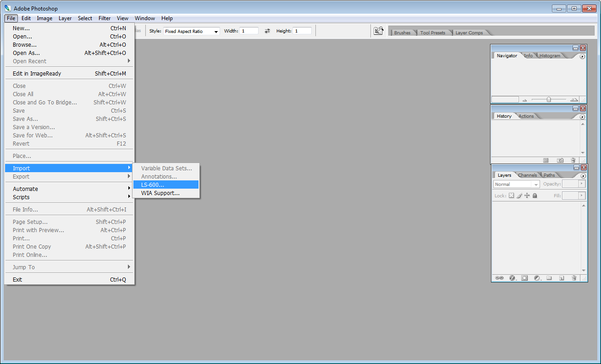This screenshot has width=601, height=364.
Task: Open the Brushes tab in palette well
Action: (x=402, y=33)
